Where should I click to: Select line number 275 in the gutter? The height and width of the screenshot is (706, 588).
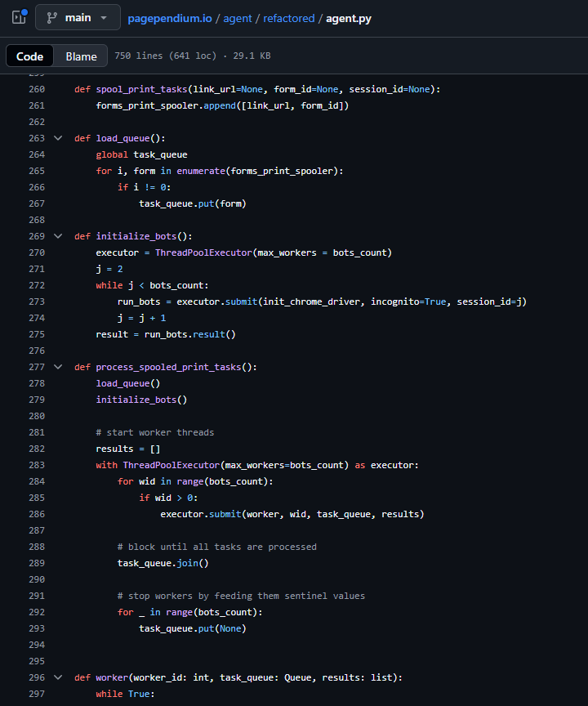pyautogui.click(x=37, y=334)
